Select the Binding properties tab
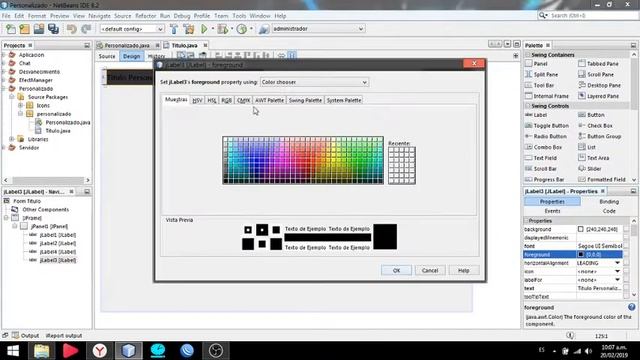Image resolution: width=640 pixels, height=360 pixels. click(609, 202)
